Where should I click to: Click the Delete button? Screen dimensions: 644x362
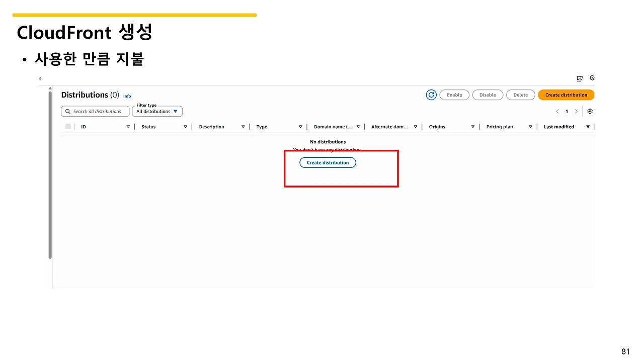click(x=521, y=95)
